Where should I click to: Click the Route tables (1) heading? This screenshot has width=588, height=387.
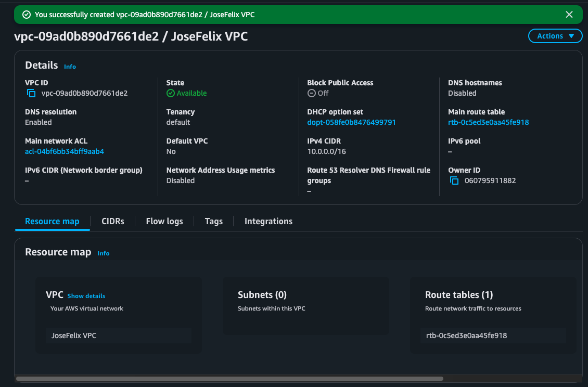(459, 295)
